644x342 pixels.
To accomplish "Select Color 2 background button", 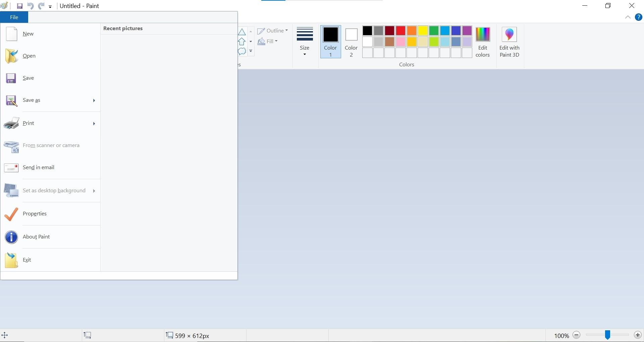I will (351, 42).
